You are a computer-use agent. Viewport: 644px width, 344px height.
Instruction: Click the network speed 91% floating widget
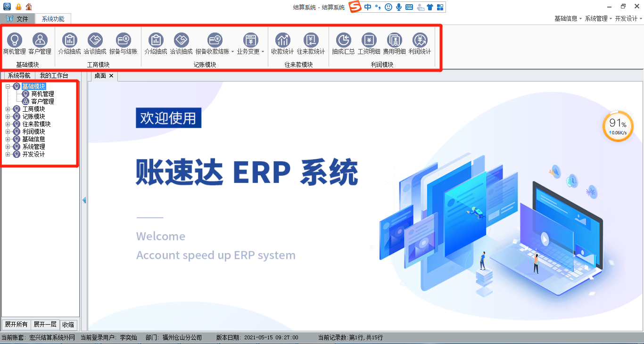618,126
